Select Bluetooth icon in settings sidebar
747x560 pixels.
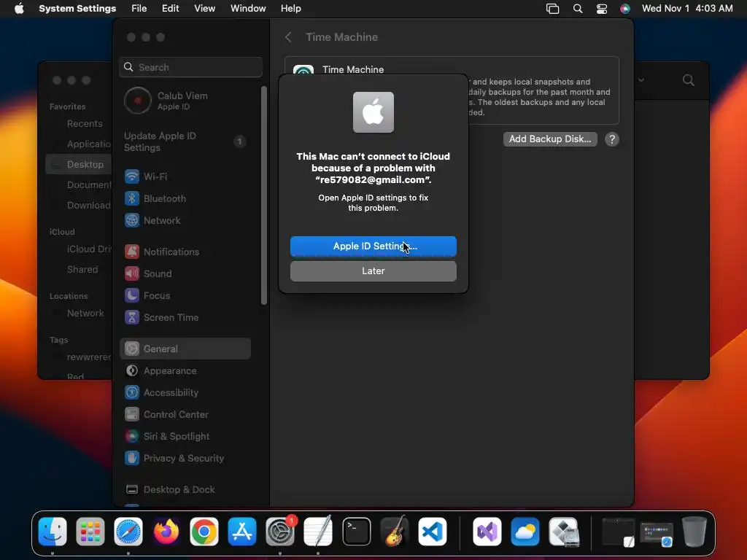132,198
